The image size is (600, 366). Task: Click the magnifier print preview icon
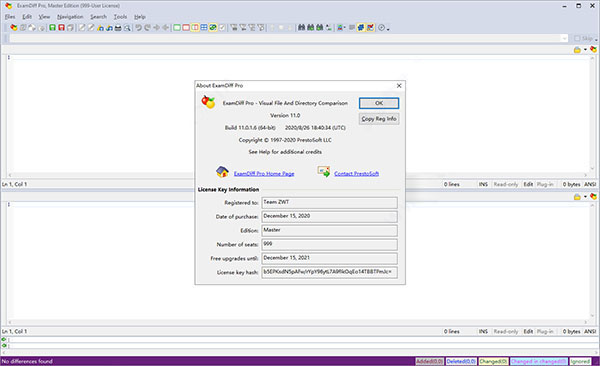tap(127, 28)
